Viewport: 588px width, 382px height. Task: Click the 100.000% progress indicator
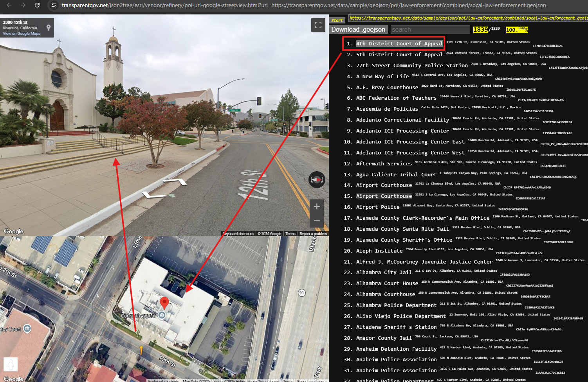point(517,30)
